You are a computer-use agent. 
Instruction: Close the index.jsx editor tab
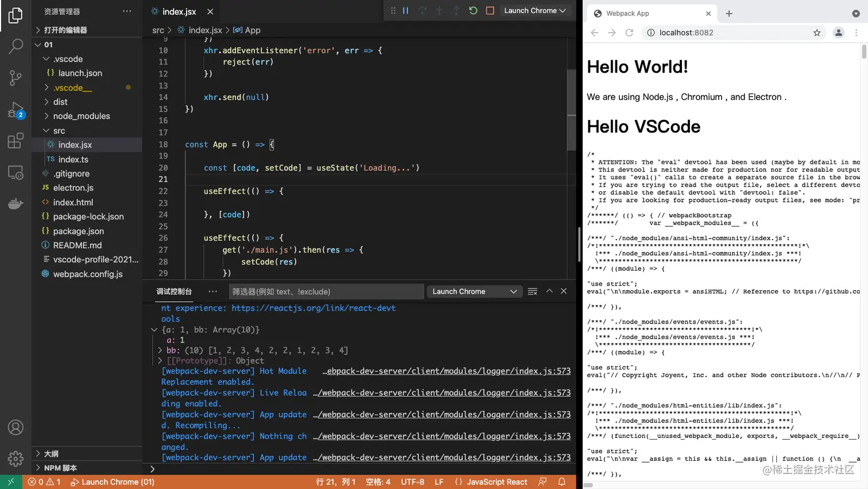[x=210, y=11]
